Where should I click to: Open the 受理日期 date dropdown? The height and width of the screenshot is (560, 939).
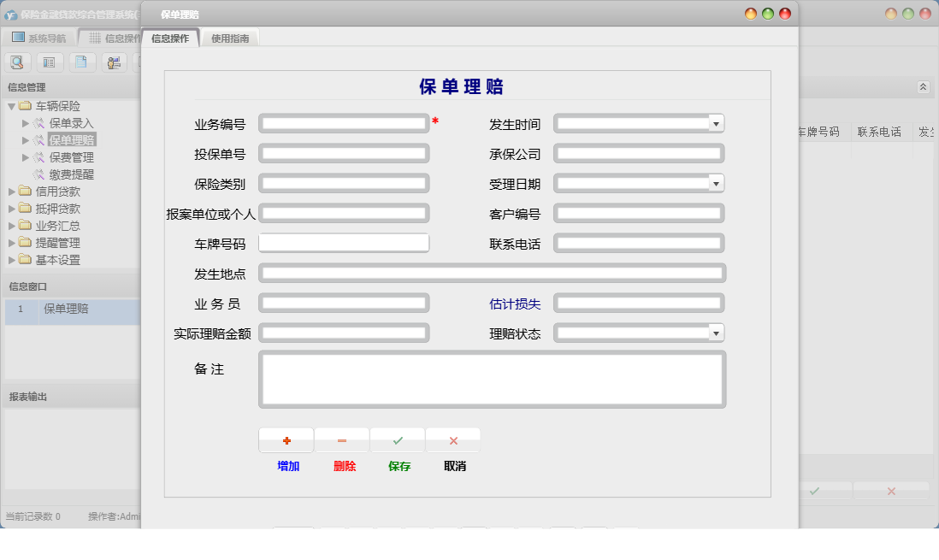tap(716, 183)
